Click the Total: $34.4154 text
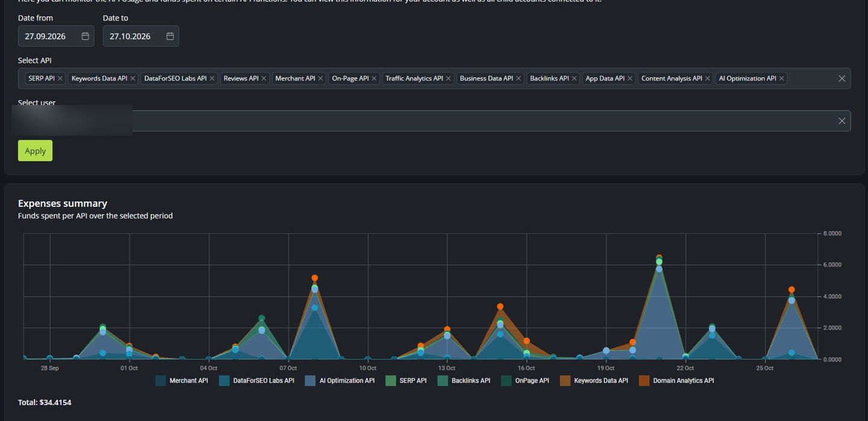Viewport: 868px width, 421px height. [45, 402]
